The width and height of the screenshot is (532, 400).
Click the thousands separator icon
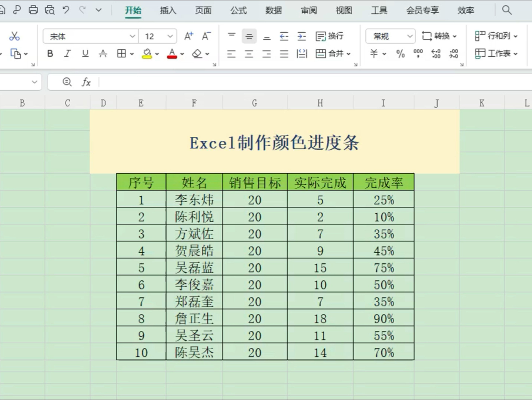click(x=418, y=54)
